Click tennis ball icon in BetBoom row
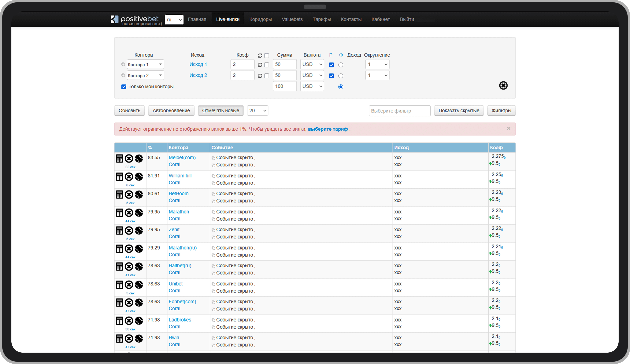Image resolution: width=630 pixels, height=364 pixels. pyautogui.click(x=139, y=195)
